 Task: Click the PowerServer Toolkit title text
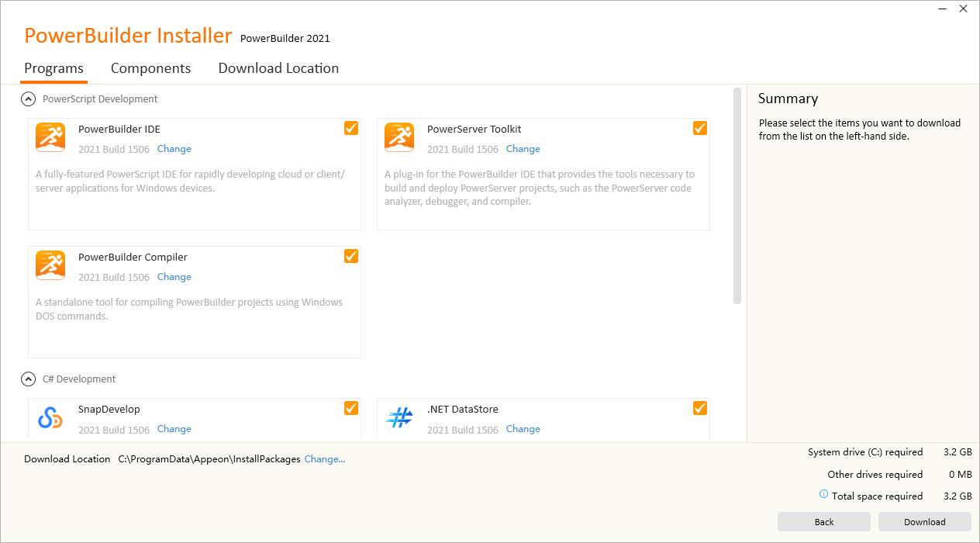pyautogui.click(x=474, y=130)
